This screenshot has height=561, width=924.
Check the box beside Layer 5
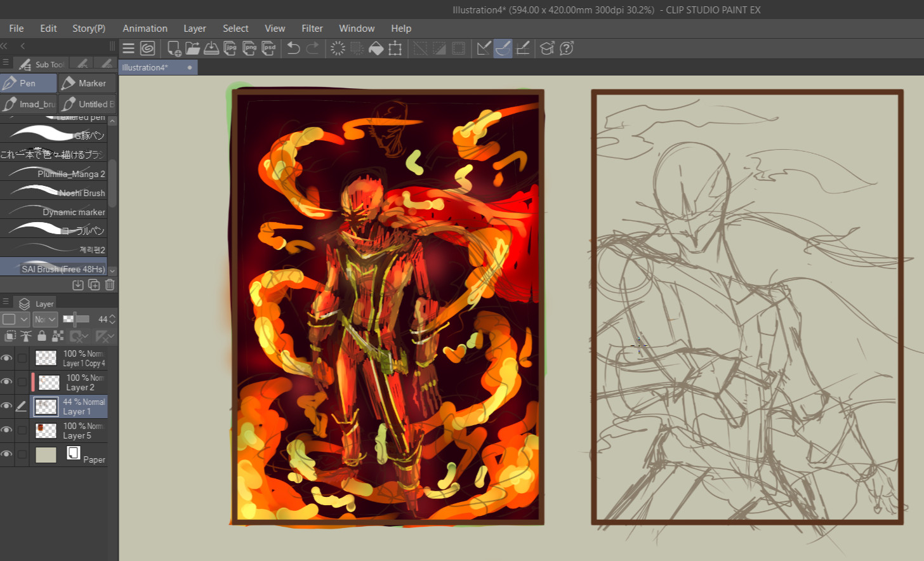22,430
